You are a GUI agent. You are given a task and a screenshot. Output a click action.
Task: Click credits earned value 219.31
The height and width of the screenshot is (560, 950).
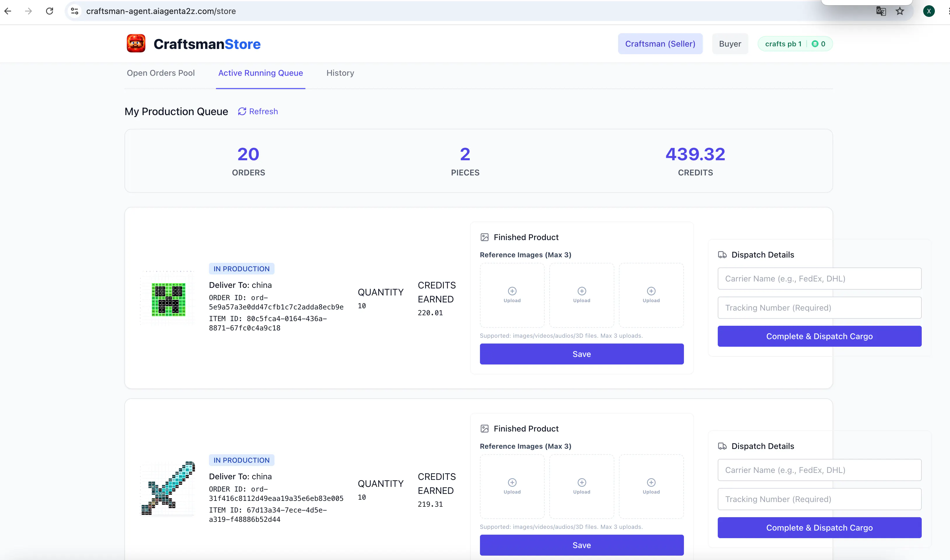click(x=430, y=504)
